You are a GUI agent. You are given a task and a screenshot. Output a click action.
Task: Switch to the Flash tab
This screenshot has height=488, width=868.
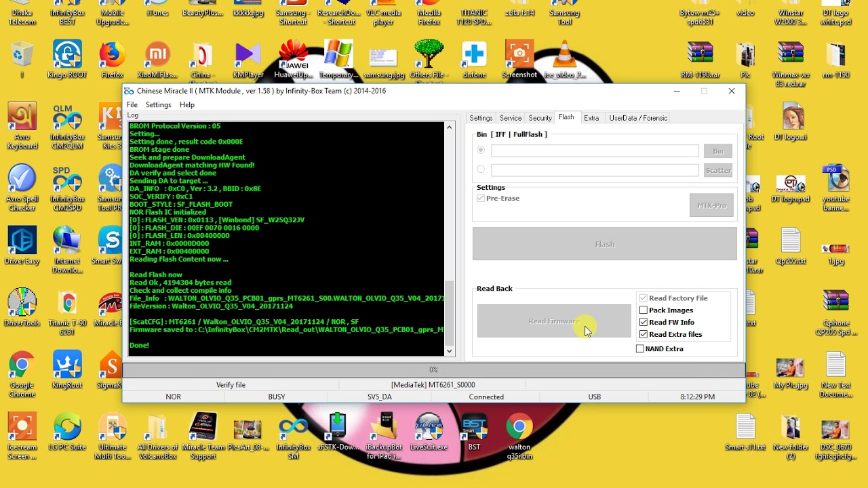coord(566,117)
